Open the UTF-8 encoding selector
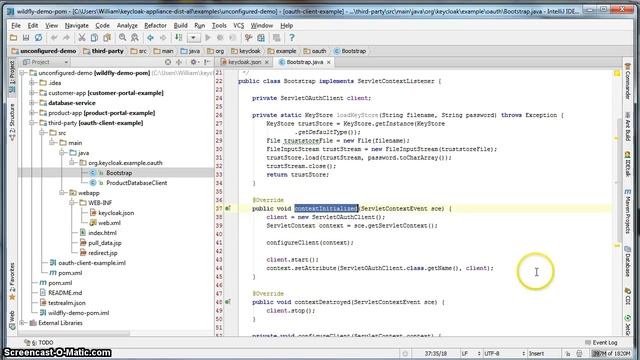This screenshot has width=640, height=360. [x=504, y=353]
